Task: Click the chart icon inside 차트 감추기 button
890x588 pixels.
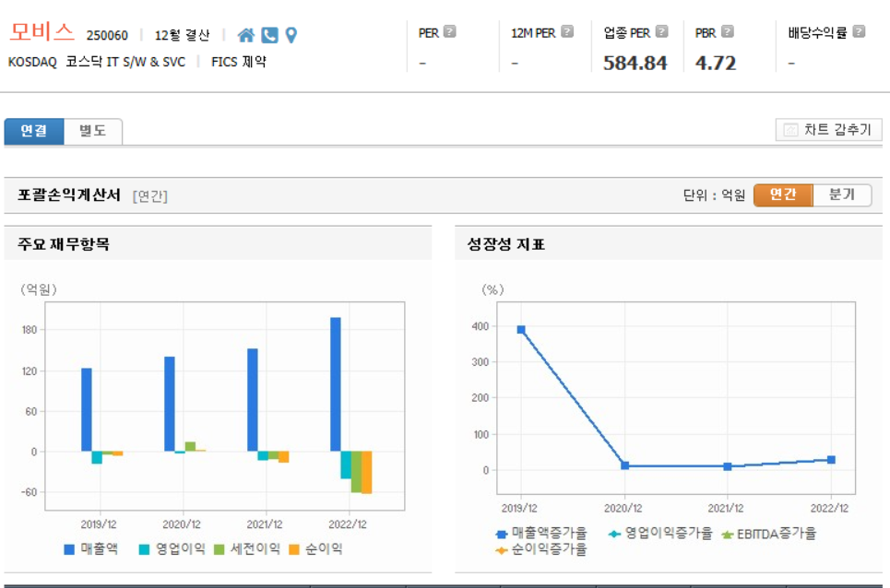Action: [x=792, y=129]
